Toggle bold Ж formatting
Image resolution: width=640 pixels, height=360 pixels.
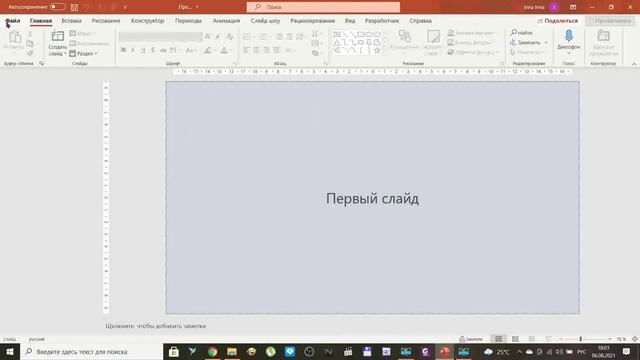(x=123, y=50)
